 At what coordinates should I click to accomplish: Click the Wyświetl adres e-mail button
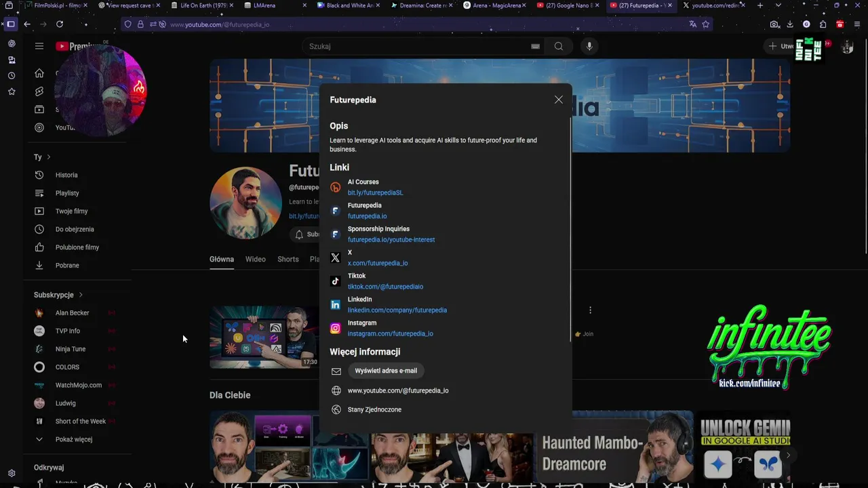tap(386, 371)
